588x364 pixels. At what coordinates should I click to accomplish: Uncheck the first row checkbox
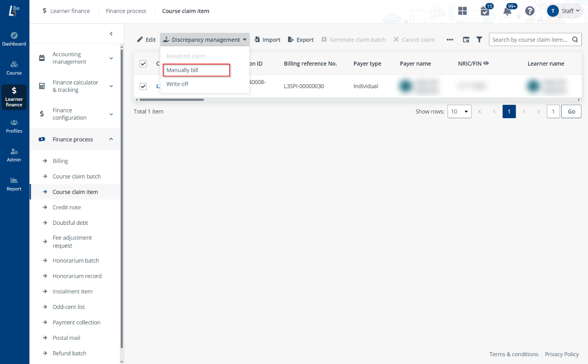[x=143, y=86]
